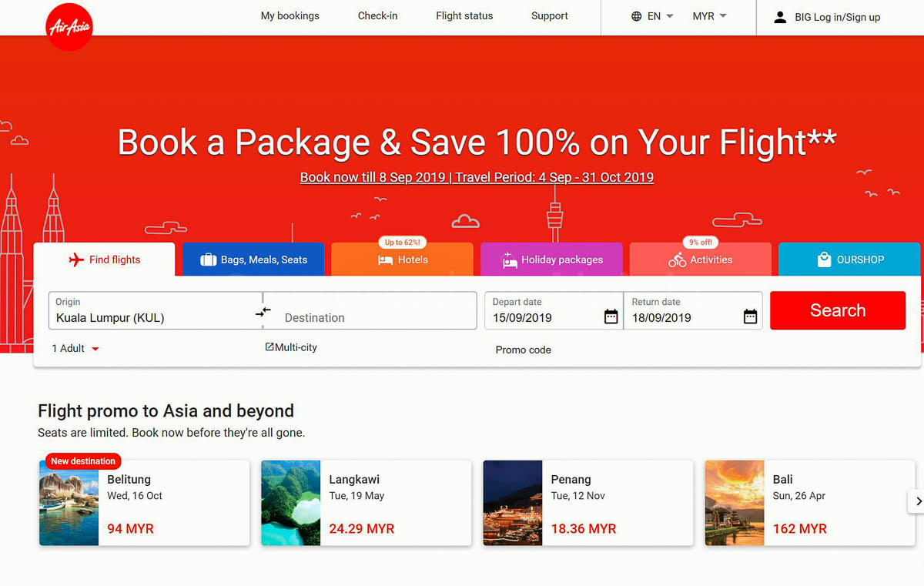This screenshot has height=586, width=924.
Task: Click the Up to 62%! Hotels badge
Action: (403, 243)
